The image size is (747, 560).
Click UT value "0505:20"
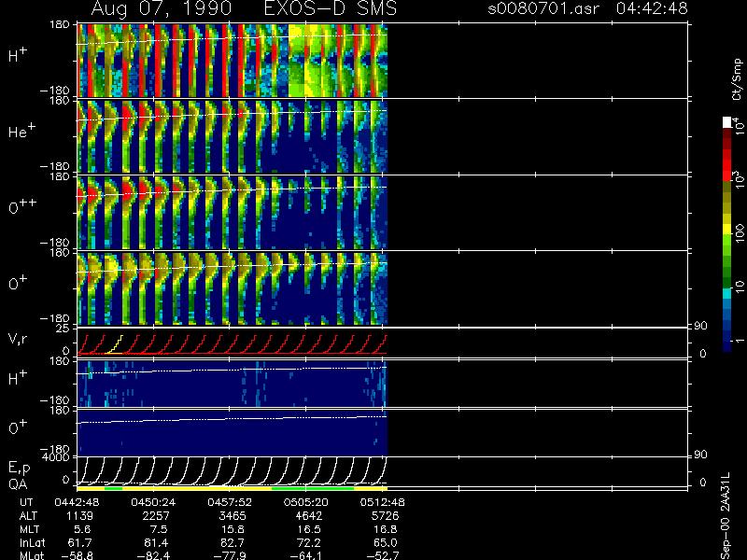306,502
